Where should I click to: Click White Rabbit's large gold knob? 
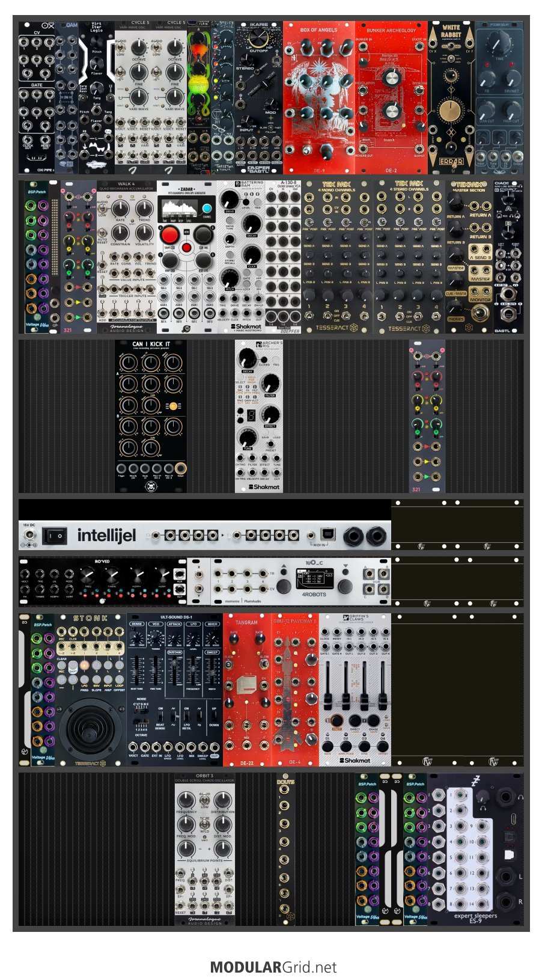451,112
